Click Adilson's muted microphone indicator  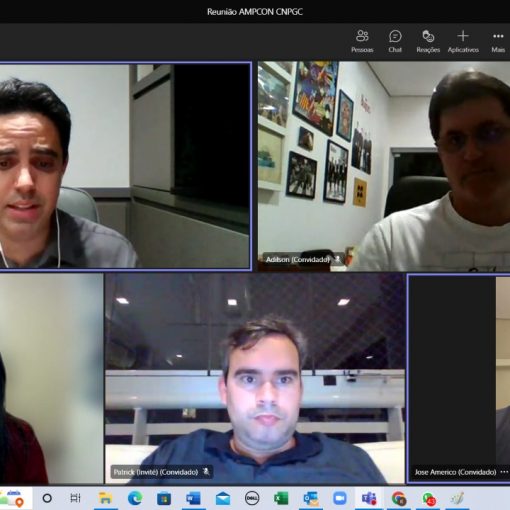pos(338,259)
